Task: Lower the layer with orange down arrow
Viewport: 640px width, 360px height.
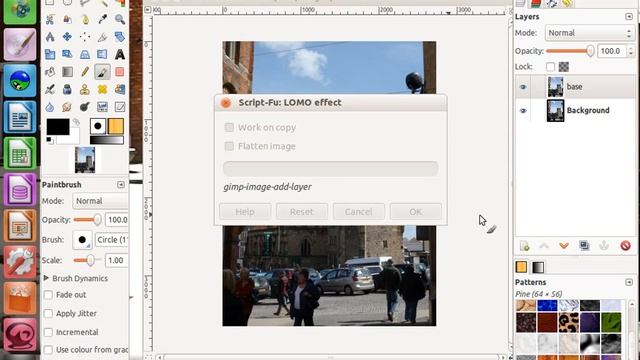Action: click(564, 246)
